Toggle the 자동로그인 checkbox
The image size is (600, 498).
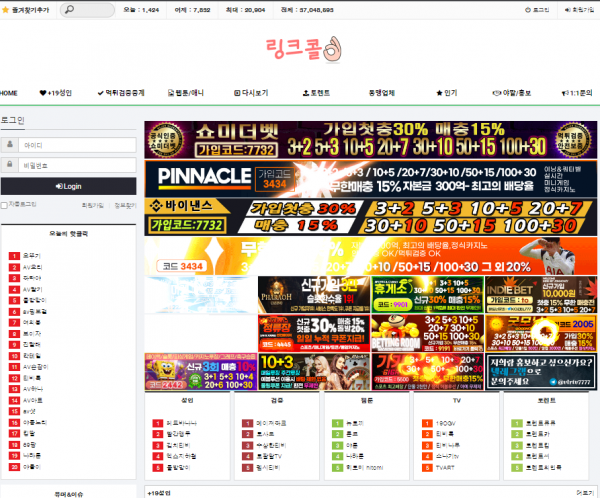[5, 204]
